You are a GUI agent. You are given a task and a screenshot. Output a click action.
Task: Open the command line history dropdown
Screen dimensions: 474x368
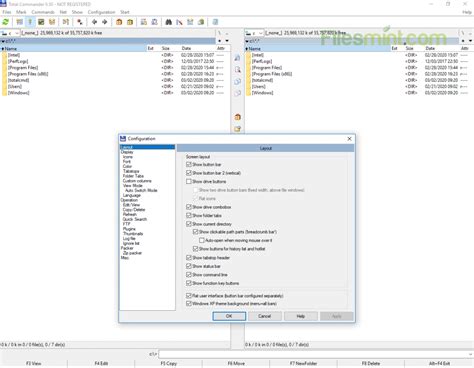(470, 354)
